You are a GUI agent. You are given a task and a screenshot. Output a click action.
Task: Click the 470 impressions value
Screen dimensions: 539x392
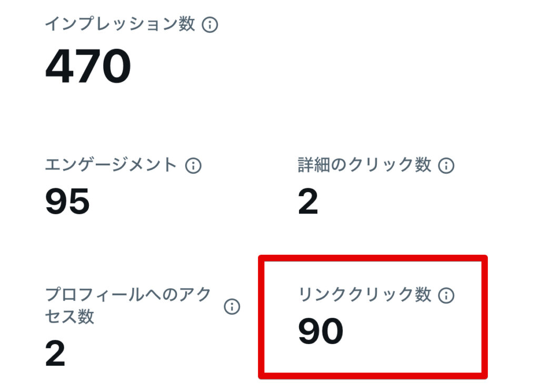click(x=88, y=67)
